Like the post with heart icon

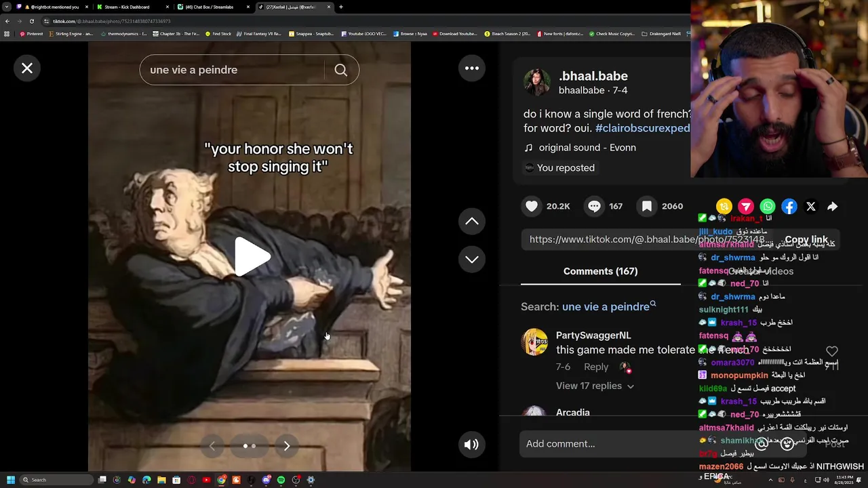point(532,206)
